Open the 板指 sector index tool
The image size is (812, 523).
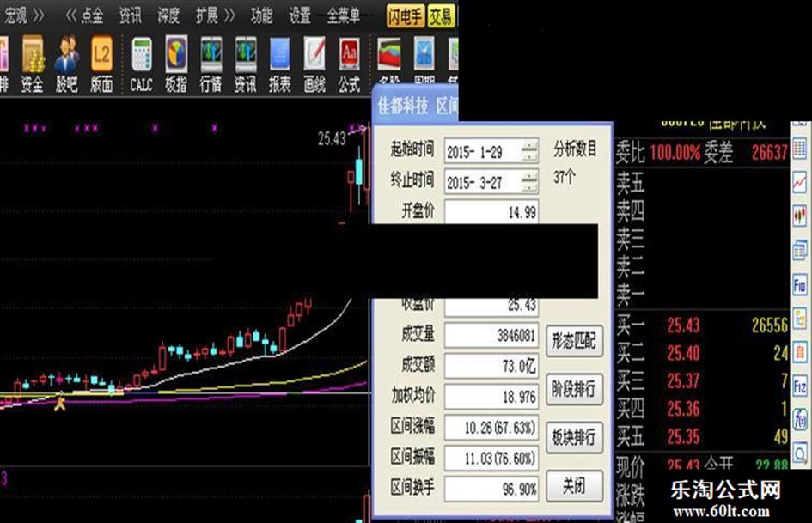click(x=176, y=64)
